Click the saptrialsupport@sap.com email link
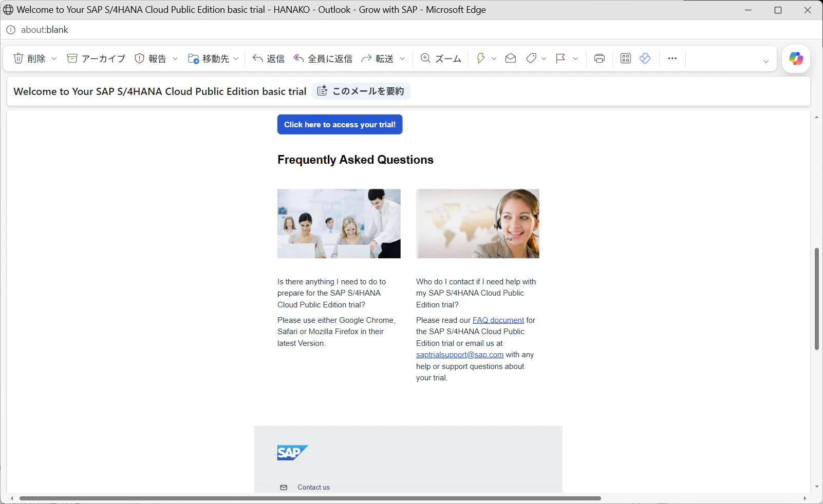The width and height of the screenshot is (823, 504). pos(460,355)
